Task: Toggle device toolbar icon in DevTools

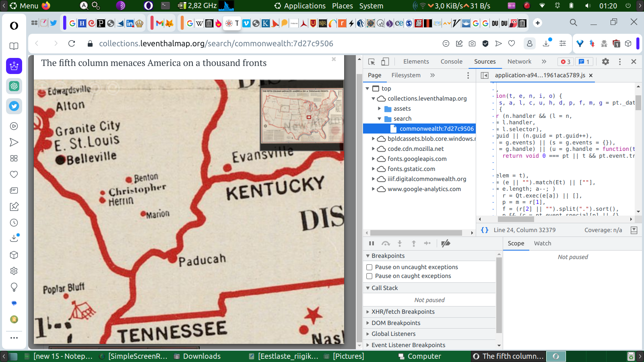Action: pos(385,62)
